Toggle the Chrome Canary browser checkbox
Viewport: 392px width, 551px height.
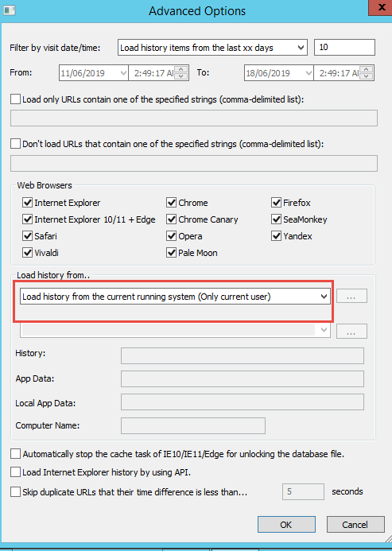(171, 219)
